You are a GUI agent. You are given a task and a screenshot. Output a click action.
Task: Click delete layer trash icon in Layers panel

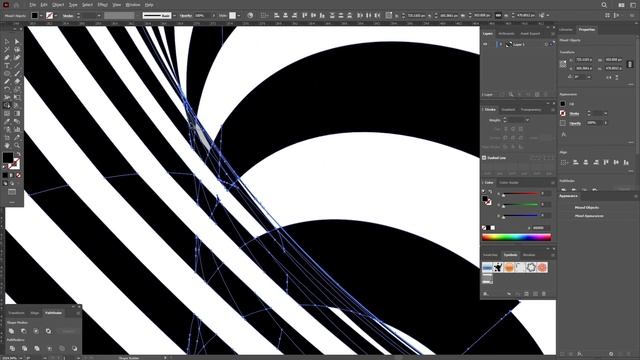[x=546, y=94]
